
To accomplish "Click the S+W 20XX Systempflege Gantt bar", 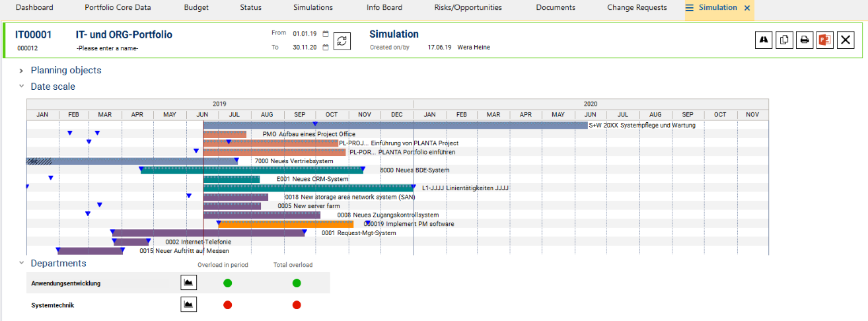I will [x=395, y=125].
